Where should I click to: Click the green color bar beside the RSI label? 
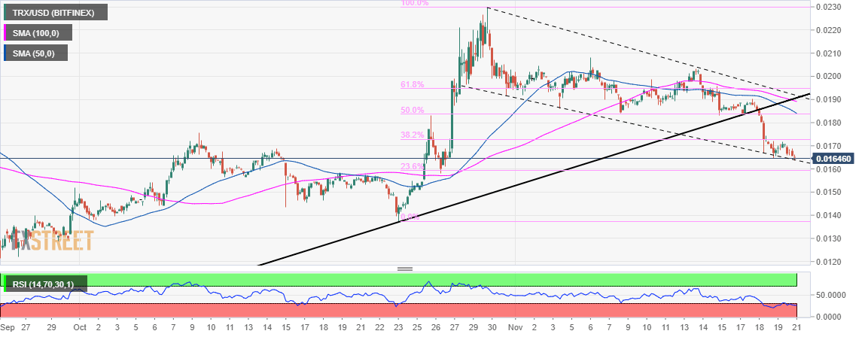5,284
